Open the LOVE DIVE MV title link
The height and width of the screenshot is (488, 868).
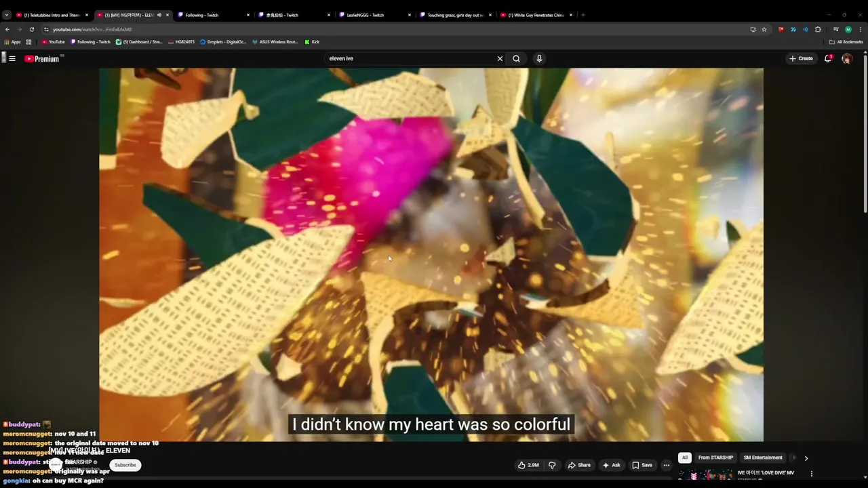(766, 472)
